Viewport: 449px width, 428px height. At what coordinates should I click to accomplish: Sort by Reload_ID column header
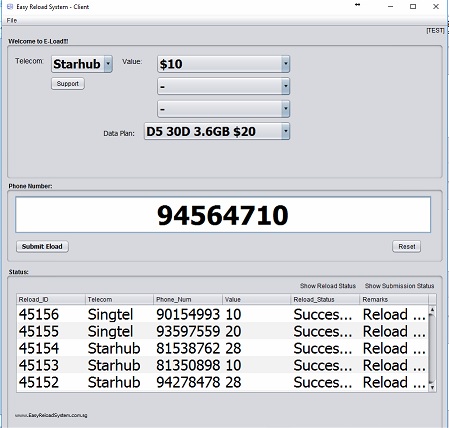coord(51,299)
